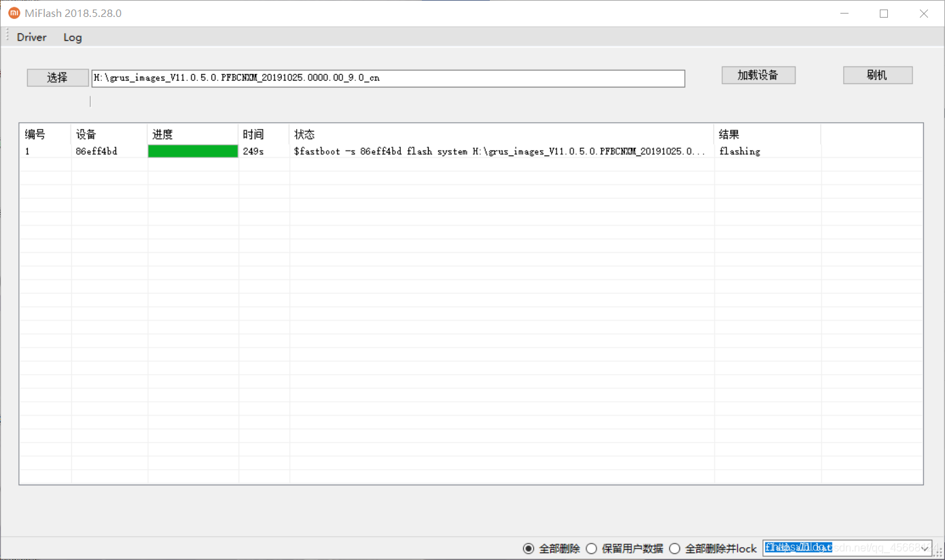Open the Driver menu
945x560 pixels.
(32, 37)
